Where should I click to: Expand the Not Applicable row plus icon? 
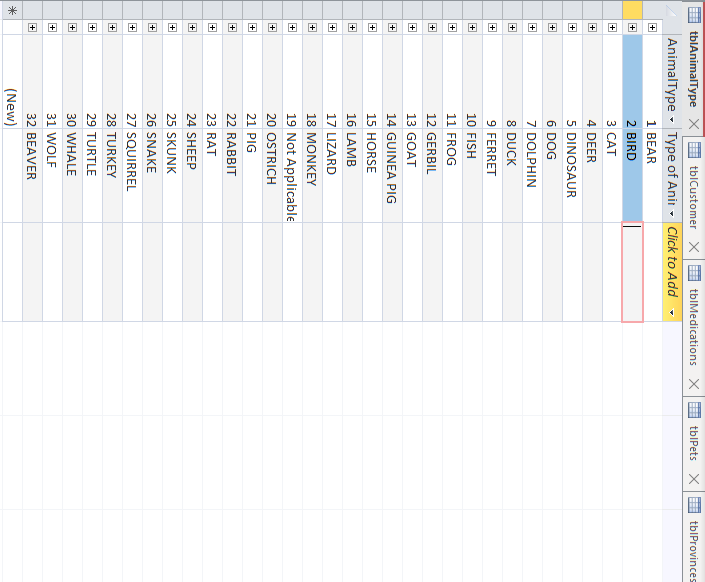pos(292,27)
